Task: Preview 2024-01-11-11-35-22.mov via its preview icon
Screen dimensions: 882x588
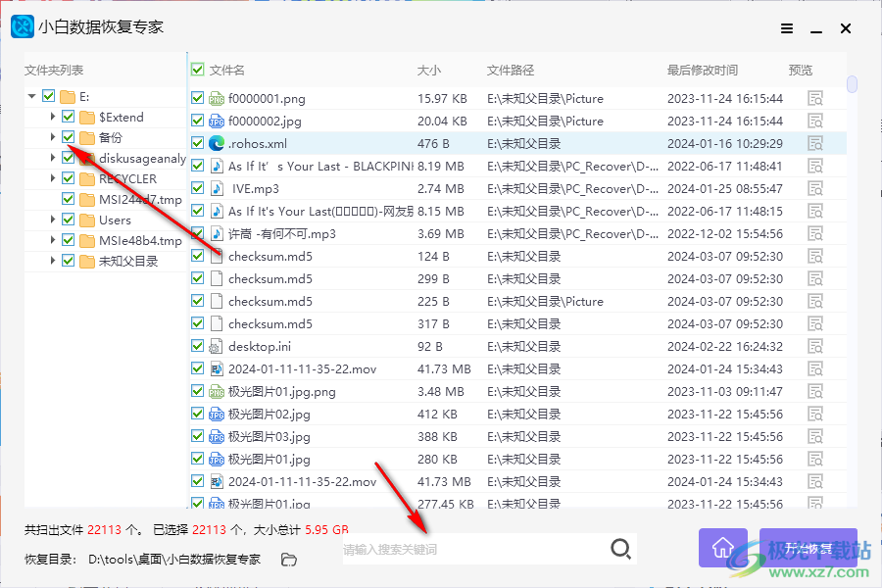Action: [x=815, y=368]
